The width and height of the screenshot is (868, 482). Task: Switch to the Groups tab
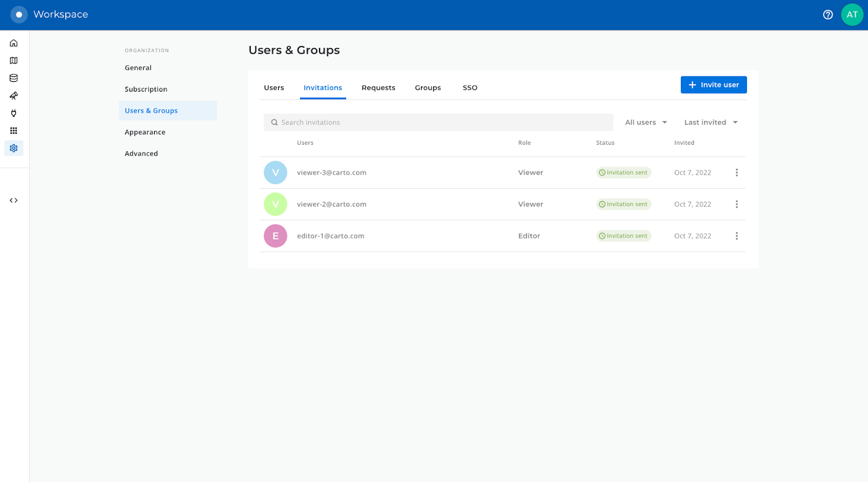point(427,88)
